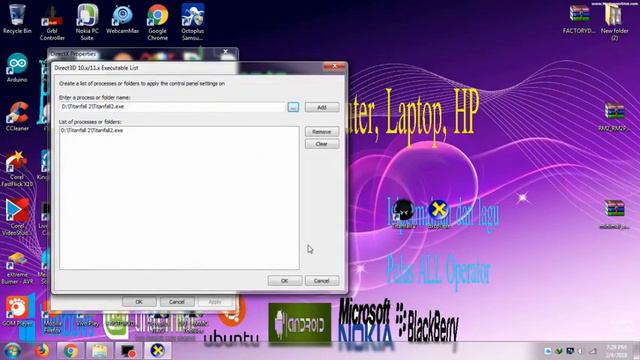
Task: Select the Google Chrome desktop shortcut
Action: (158, 22)
